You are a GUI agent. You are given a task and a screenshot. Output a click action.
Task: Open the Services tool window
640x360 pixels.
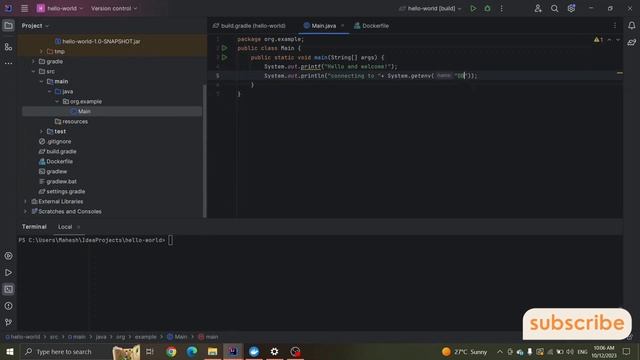(x=8, y=256)
